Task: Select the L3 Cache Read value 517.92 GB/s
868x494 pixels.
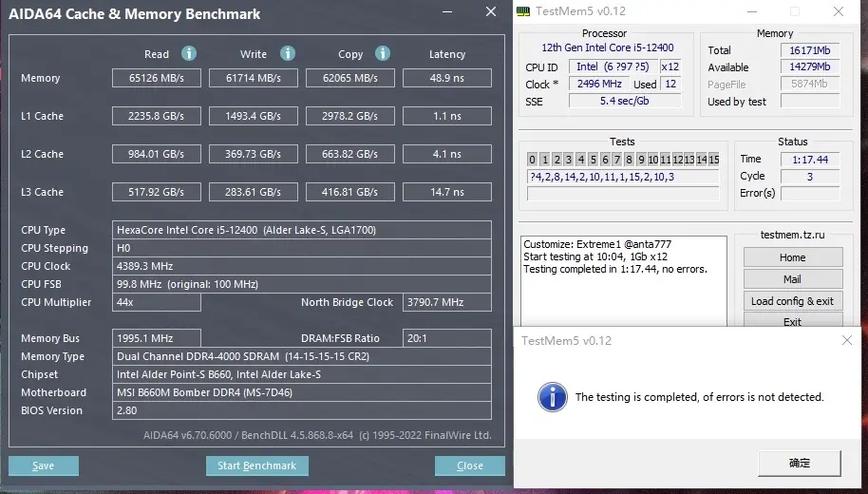Action: click(x=157, y=192)
